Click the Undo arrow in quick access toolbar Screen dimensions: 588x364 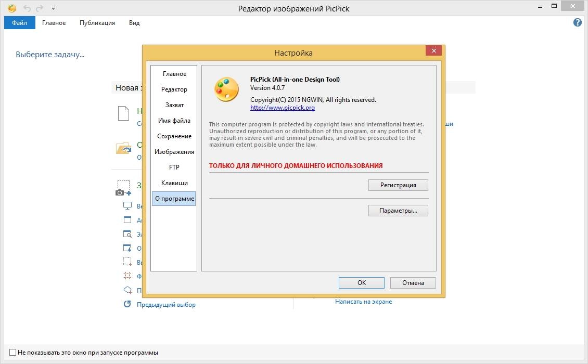point(27,8)
